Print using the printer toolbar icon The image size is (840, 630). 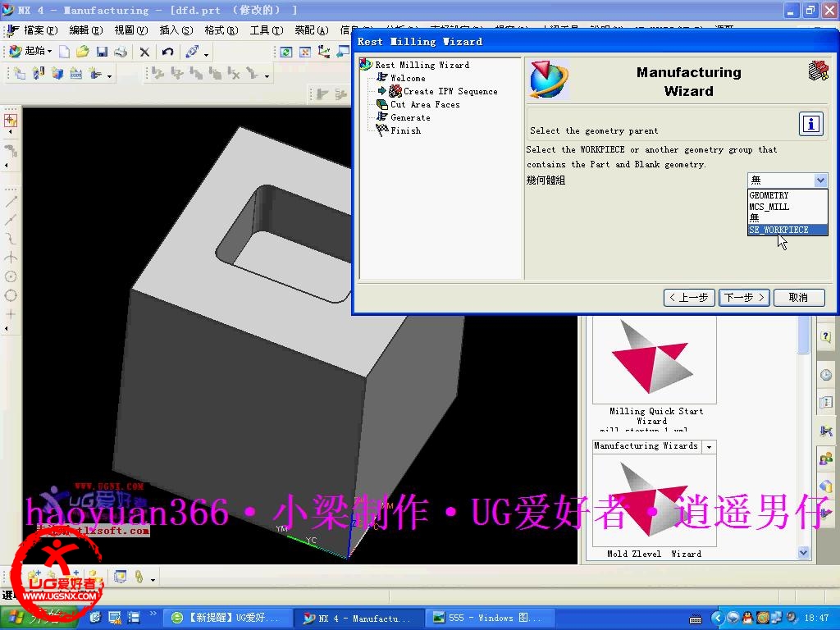[x=121, y=52]
